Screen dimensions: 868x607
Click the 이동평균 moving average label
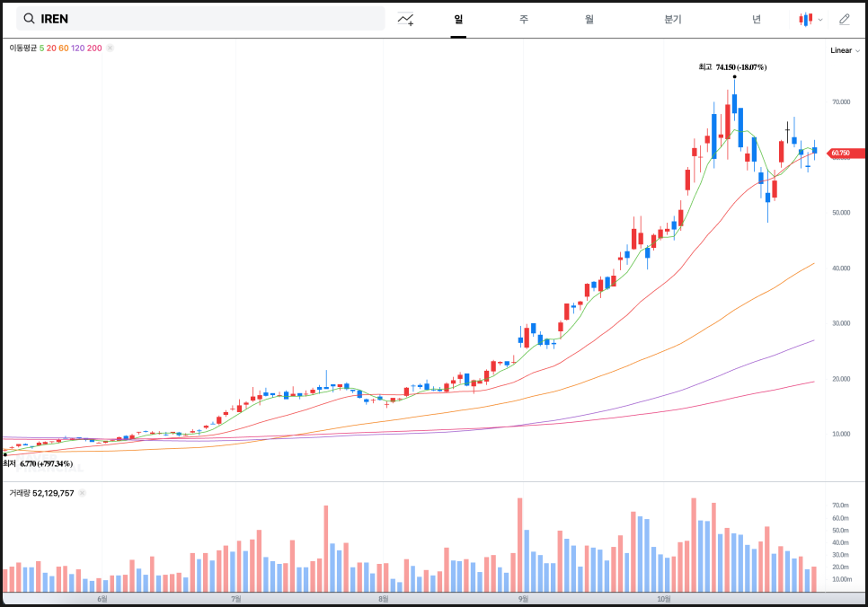(x=23, y=48)
